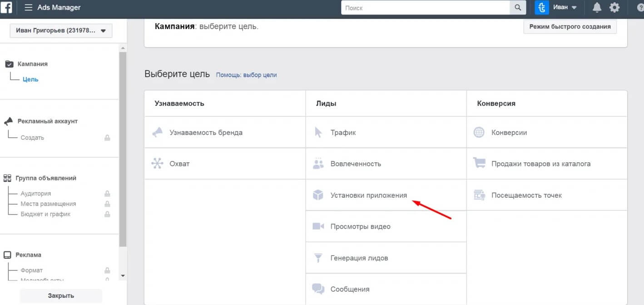Open the hamburger menu next to Ads Manager
Image resolution: width=644 pixels, height=305 pixels.
pyautogui.click(x=29, y=8)
